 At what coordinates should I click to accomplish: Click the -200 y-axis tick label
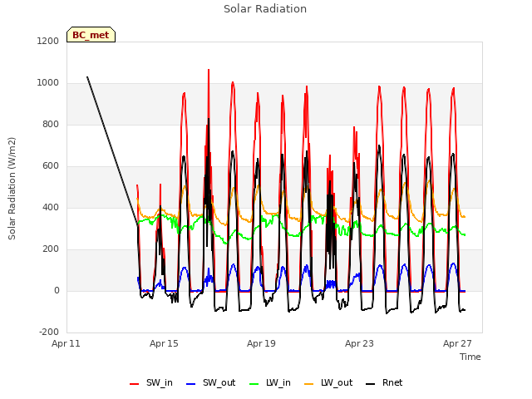(x=49, y=332)
